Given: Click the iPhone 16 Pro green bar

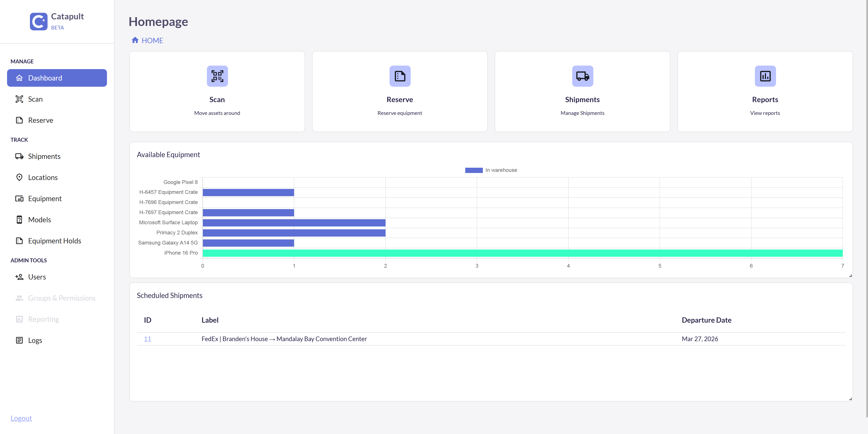Looking at the screenshot, I should pos(522,253).
